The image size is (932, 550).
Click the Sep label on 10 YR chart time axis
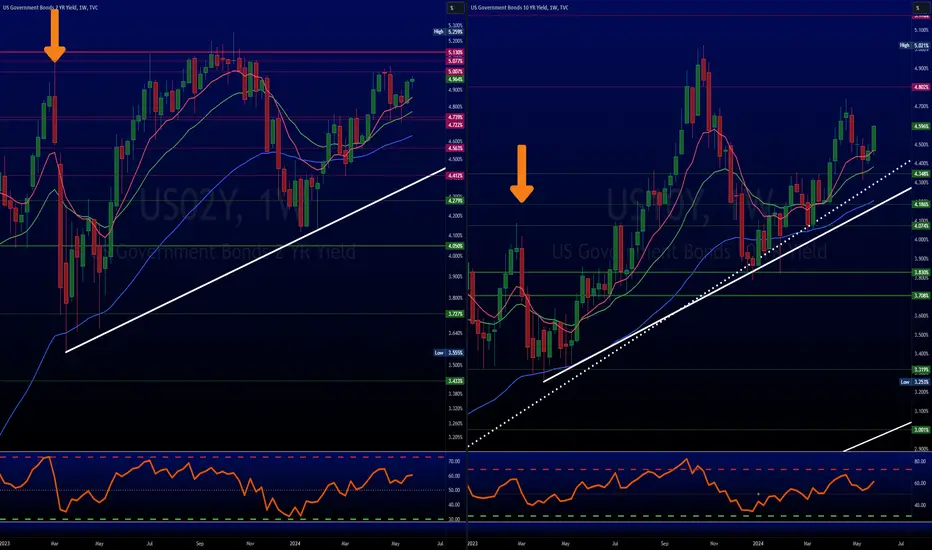coord(665,543)
